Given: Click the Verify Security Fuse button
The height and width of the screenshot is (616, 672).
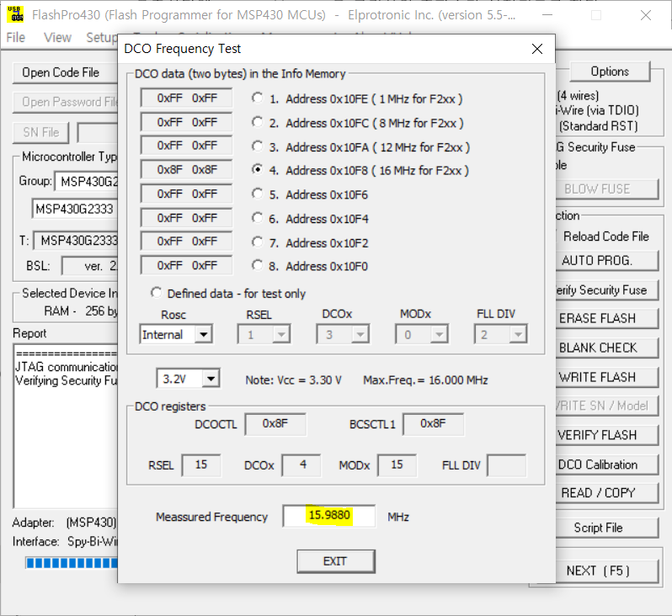Looking at the screenshot, I should (x=606, y=290).
